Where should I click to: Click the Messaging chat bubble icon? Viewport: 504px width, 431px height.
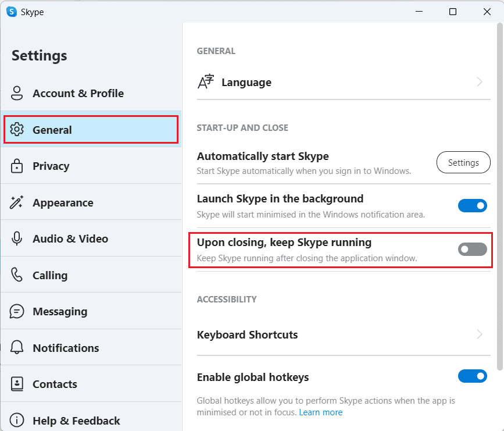click(17, 311)
